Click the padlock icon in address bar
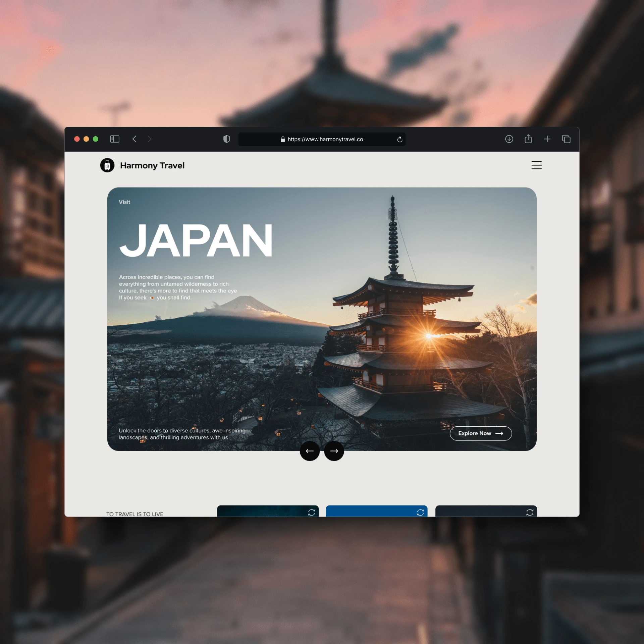The height and width of the screenshot is (644, 644). click(x=283, y=139)
